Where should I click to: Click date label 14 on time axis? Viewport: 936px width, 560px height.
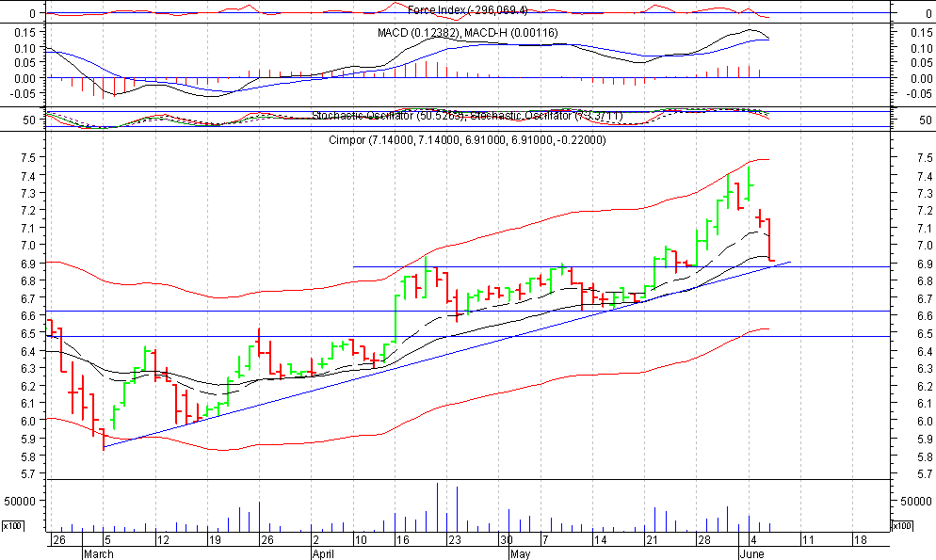tap(600, 539)
